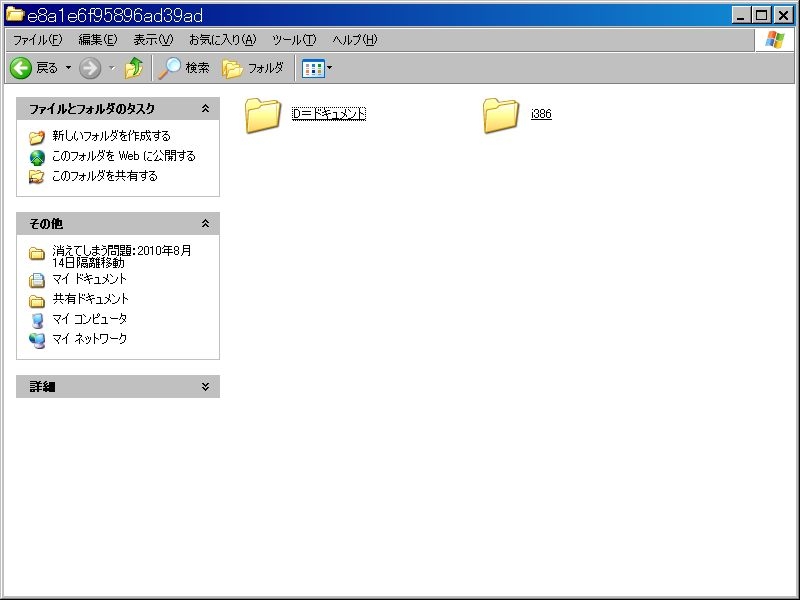Click the D=ドキュメント folder name
The height and width of the screenshot is (600, 800).
[x=329, y=113]
